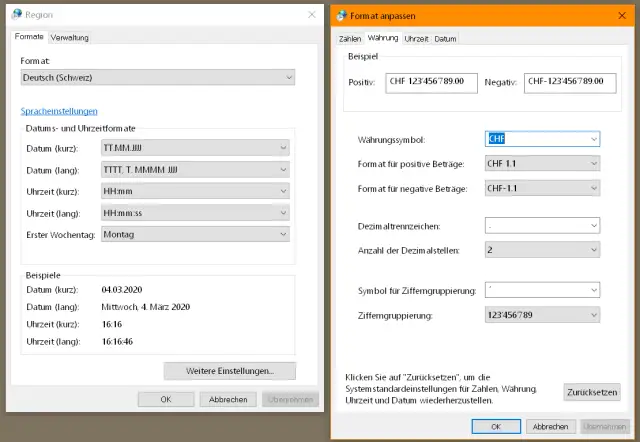Click the Format anpassen title bar icon
Image resolution: width=640 pixels, height=442 pixels.
[343, 15]
